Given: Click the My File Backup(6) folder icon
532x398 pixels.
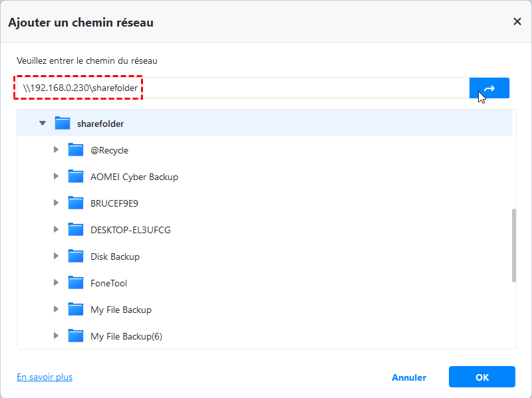Looking at the screenshot, I should tap(76, 336).
